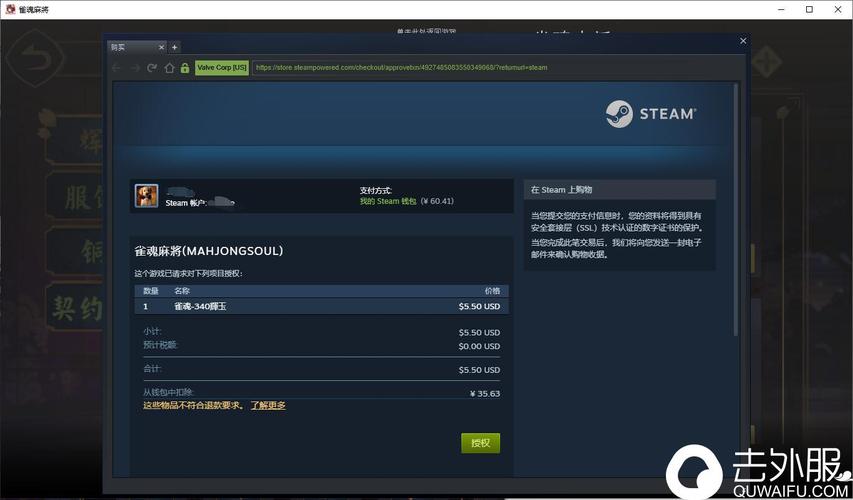This screenshot has width=853, height=500.
Task: Click the 在 Steam 上购物 panel header
Action: pyautogui.click(x=620, y=190)
